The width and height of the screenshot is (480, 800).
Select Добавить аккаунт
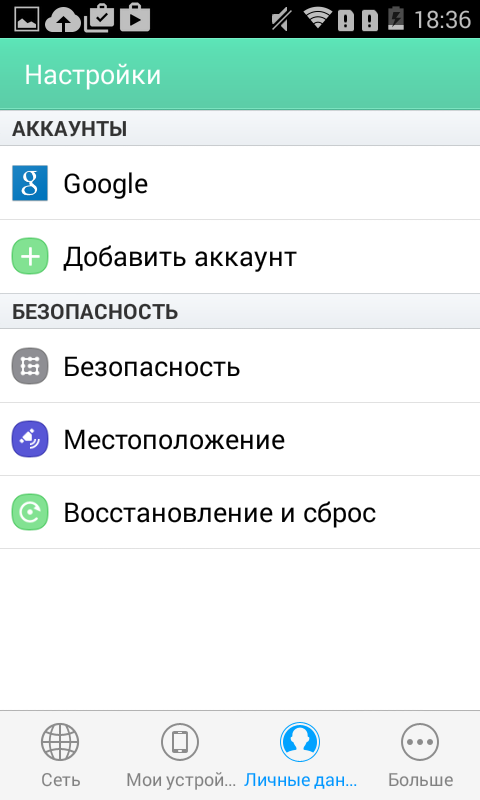(240, 257)
